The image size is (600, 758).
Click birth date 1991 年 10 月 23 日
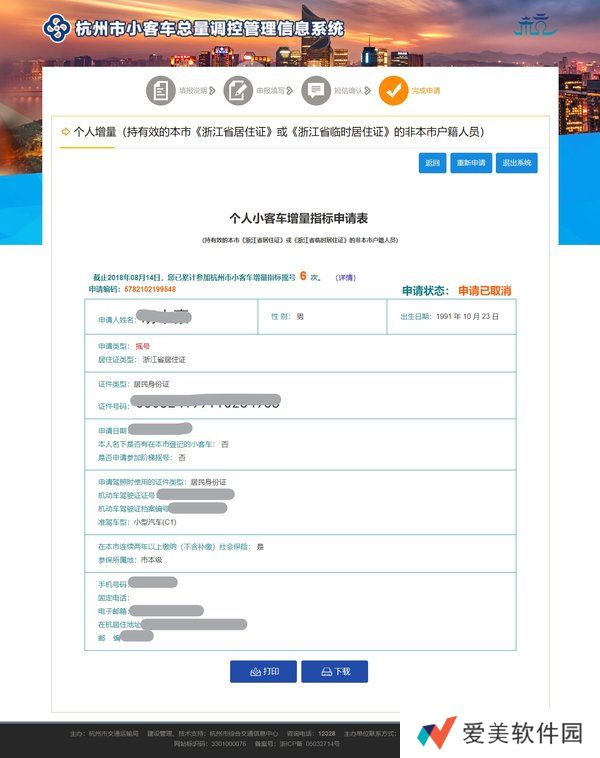pyautogui.click(x=467, y=316)
